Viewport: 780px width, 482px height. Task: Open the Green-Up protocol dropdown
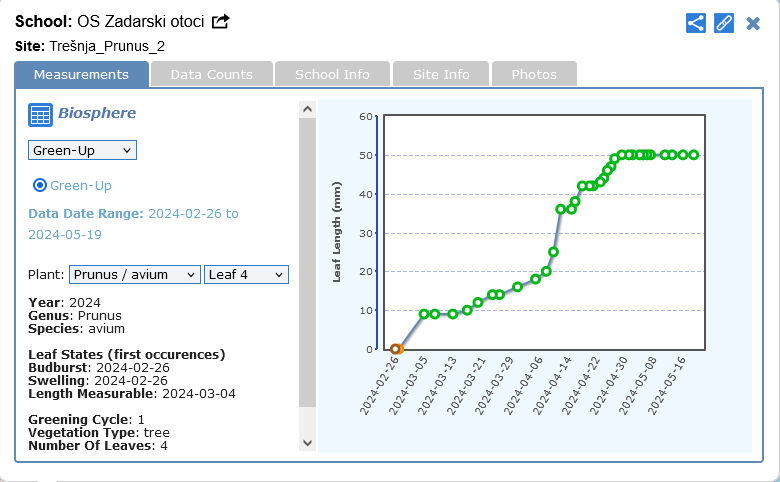[82, 150]
